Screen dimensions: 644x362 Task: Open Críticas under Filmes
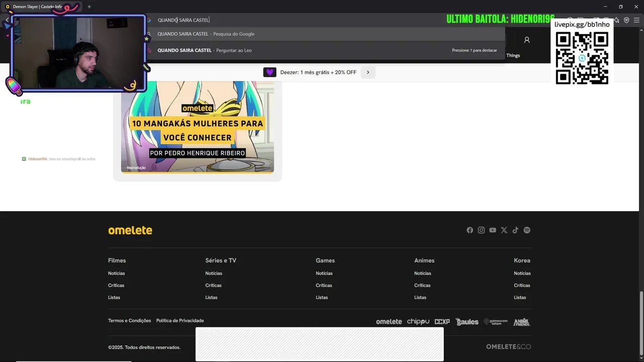(116, 286)
